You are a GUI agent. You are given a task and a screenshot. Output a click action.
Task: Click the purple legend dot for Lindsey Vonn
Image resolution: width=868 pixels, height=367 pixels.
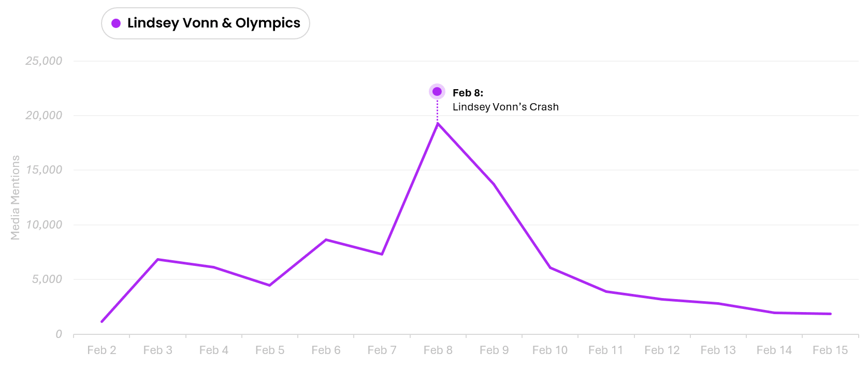(x=116, y=23)
